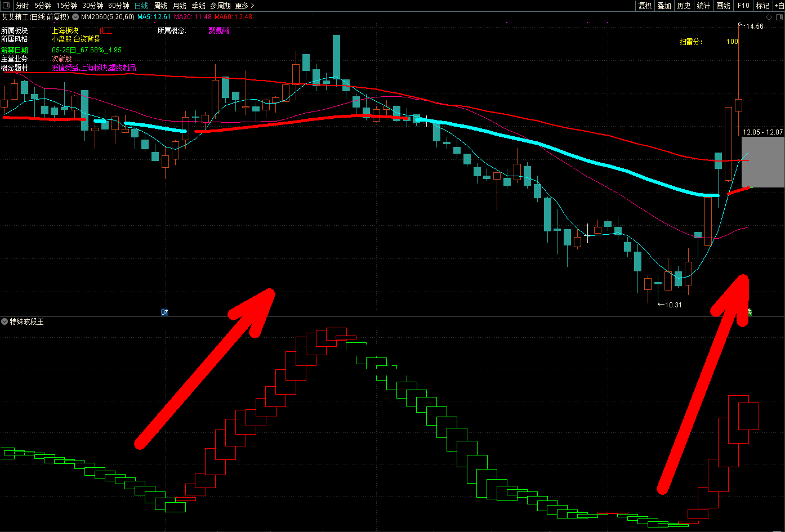The height and width of the screenshot is (532, 785).
Task: Toggle the left panel icon beside 分时
Action: click(x=6, y=6)
